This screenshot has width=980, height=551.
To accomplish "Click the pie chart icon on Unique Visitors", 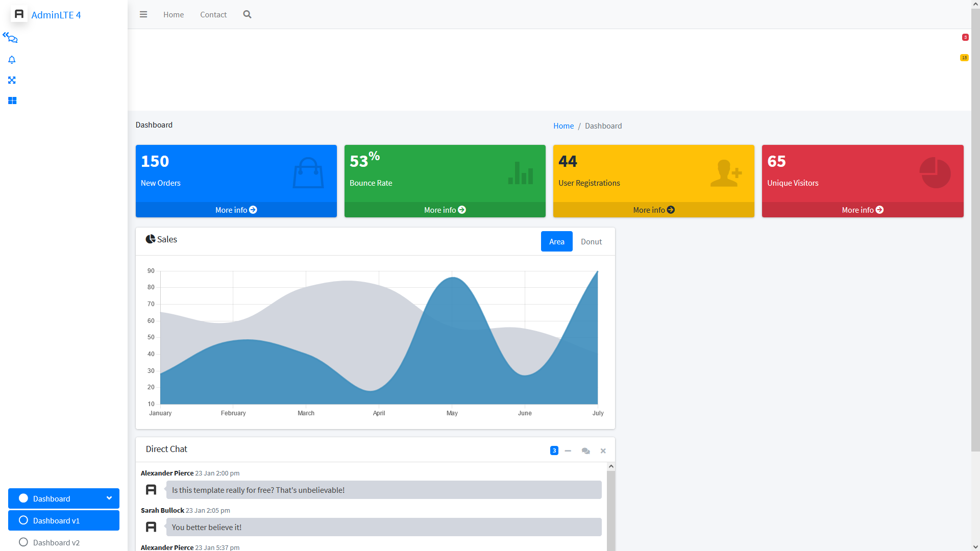I will coord(935,172).
